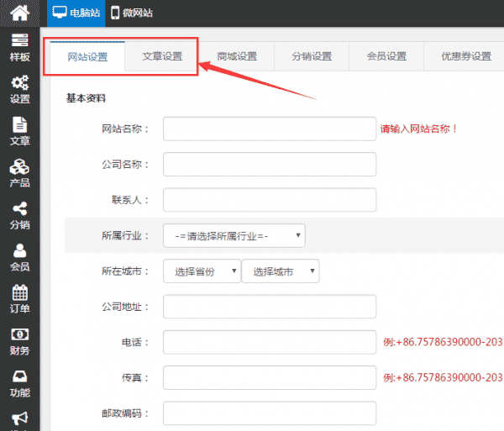This screenshot has width=504, height=431.
Task: Click the home icon in the sidebar
Action: tap(19, 13)
